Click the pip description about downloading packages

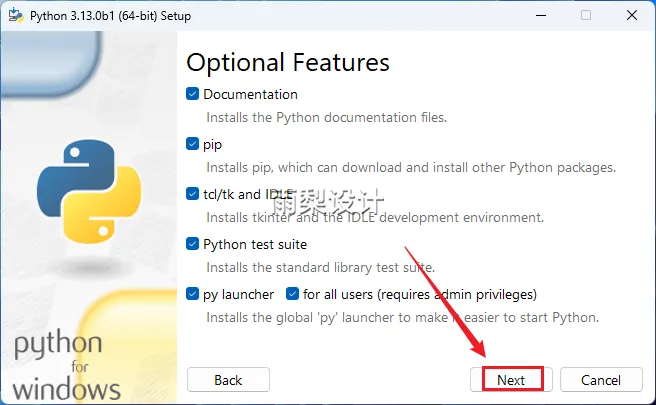pyautogui.click(x=411, y=168)
